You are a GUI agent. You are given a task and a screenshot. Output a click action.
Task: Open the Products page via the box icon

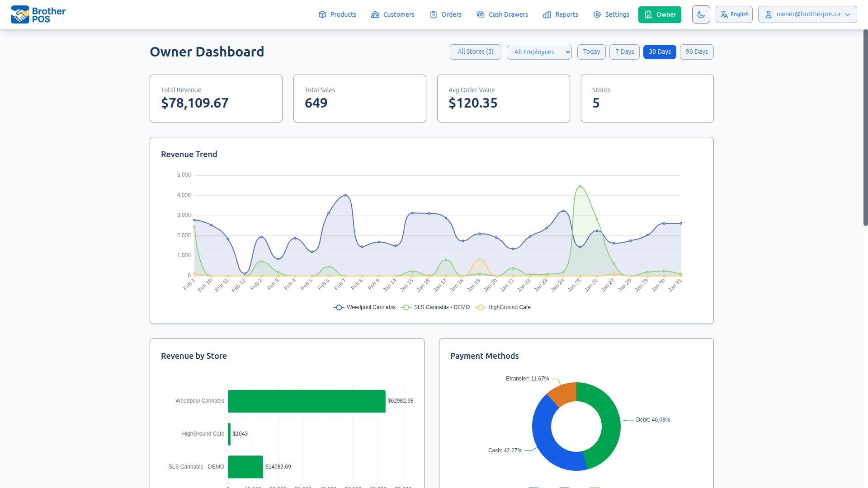click(x=322, y=14)
